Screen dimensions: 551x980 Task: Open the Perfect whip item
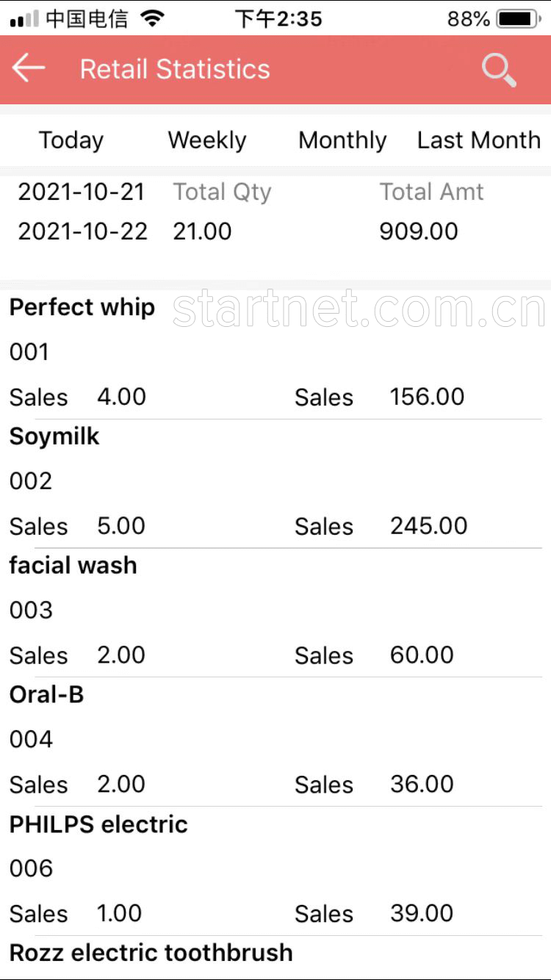(275, 354)
